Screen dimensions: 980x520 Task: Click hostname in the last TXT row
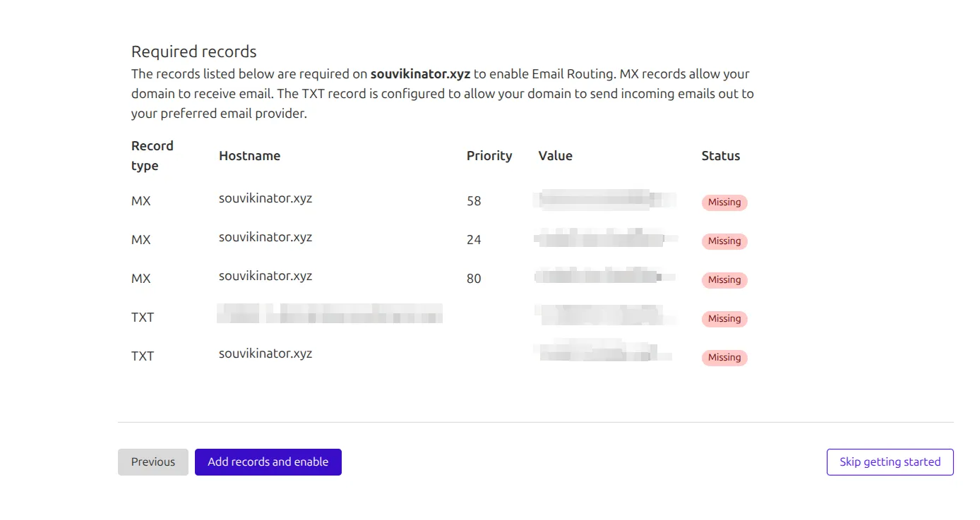point(265,353)
